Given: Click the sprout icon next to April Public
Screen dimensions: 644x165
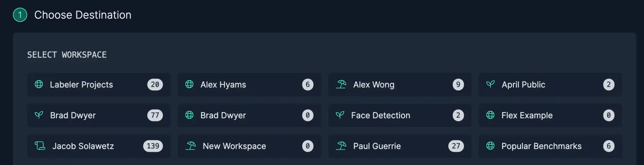Looking at the screenshot, I should coord(490,84).
